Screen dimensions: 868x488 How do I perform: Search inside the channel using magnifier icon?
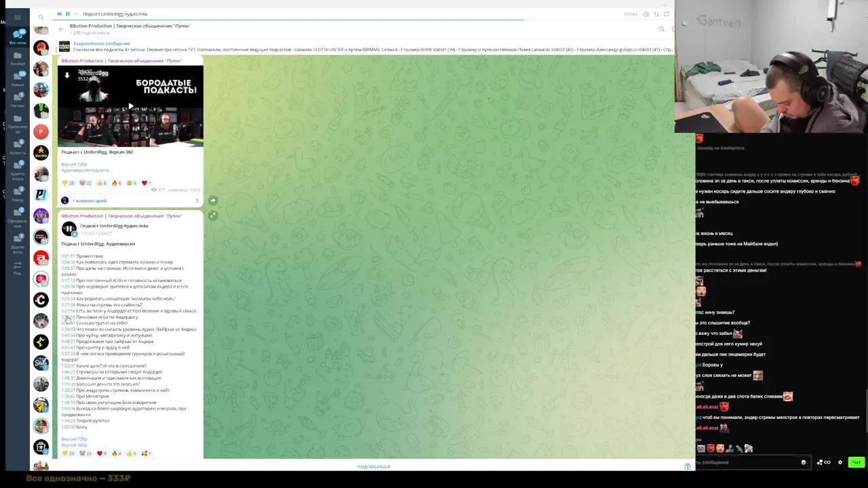tap(661, 29)
